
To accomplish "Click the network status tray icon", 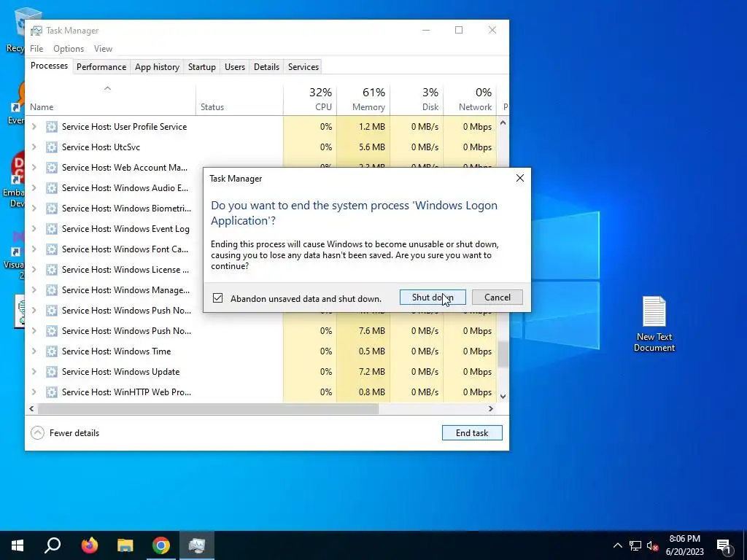I will pyautogui.click(x=635, y=545).
